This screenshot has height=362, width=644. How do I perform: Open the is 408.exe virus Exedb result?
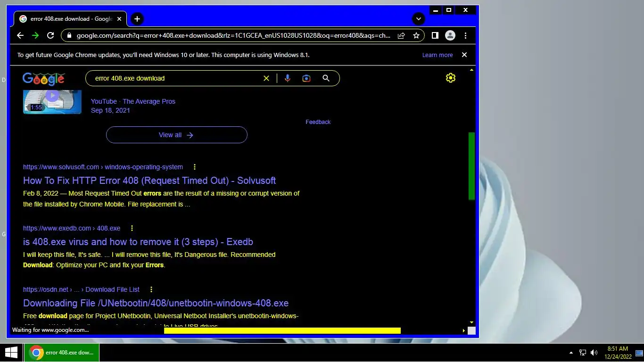pos(138,242)
